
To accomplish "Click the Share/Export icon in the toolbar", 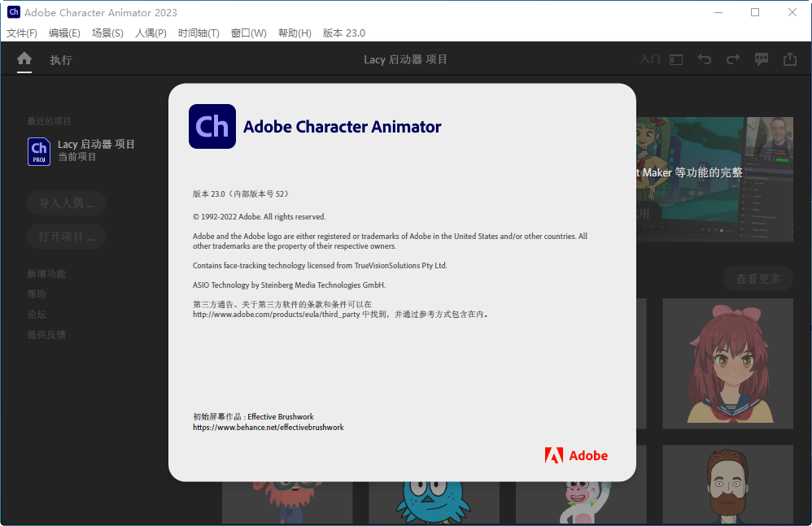I will [x=790, y=59].
